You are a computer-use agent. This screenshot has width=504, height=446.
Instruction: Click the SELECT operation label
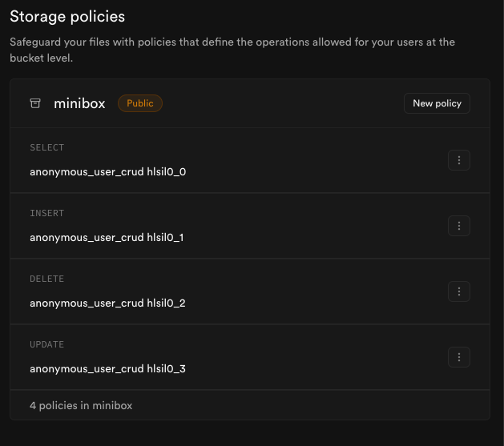pos(46,147)
